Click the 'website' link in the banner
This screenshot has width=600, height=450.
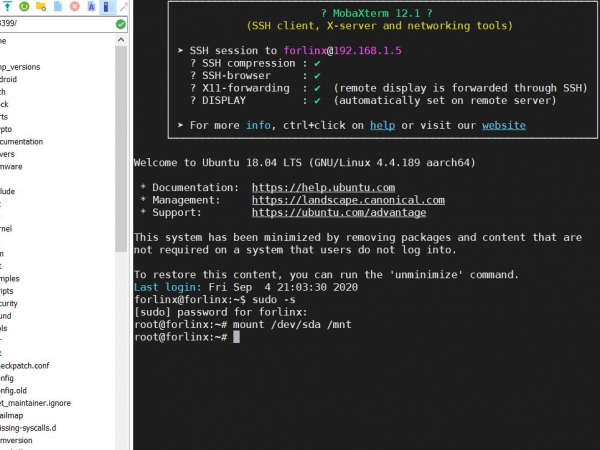(503, 125)
